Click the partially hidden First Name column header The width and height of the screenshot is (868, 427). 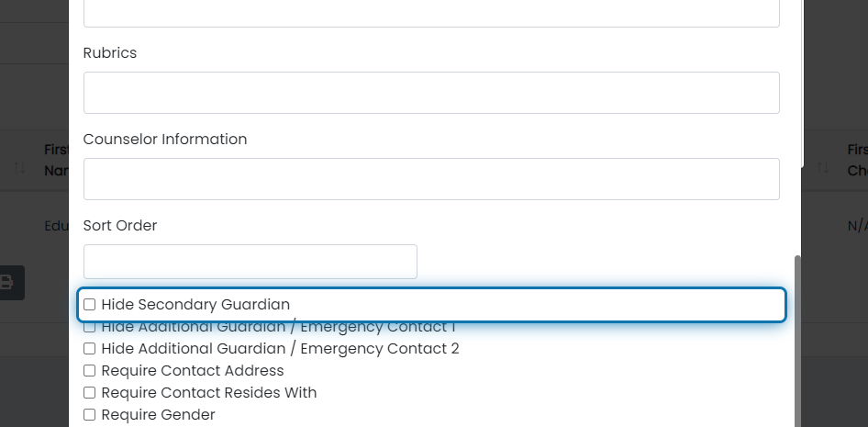pyautogui.click(x=57, y=160)
